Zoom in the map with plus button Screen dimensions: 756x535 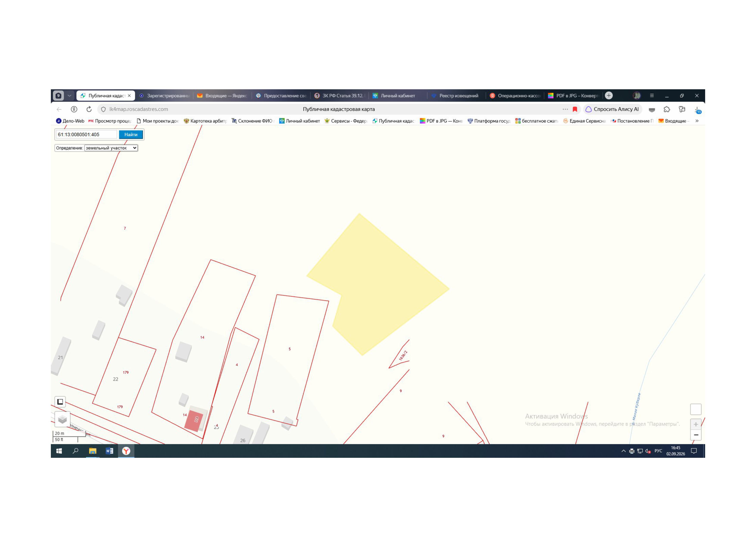click(x=696, y=424)
